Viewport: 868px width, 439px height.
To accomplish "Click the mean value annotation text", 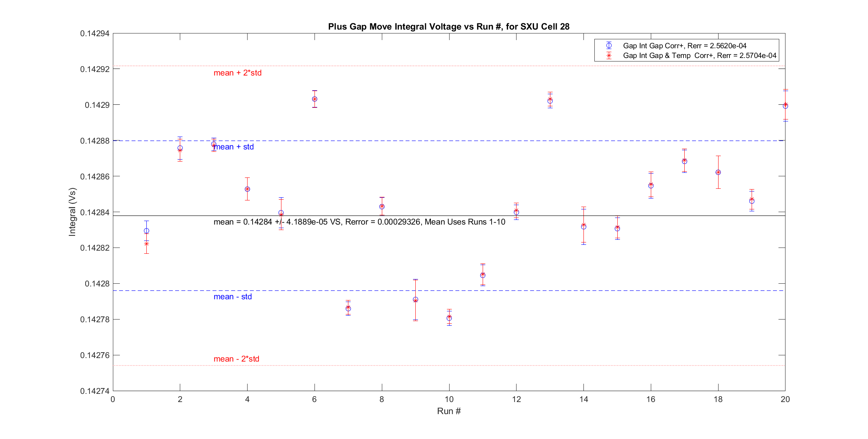I will [x=359, y=222].
